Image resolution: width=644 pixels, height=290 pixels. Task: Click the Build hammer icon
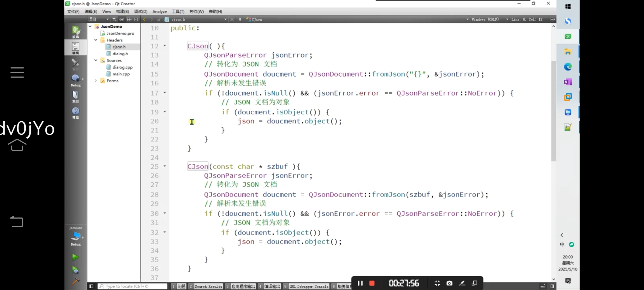[x=75, y=281]
